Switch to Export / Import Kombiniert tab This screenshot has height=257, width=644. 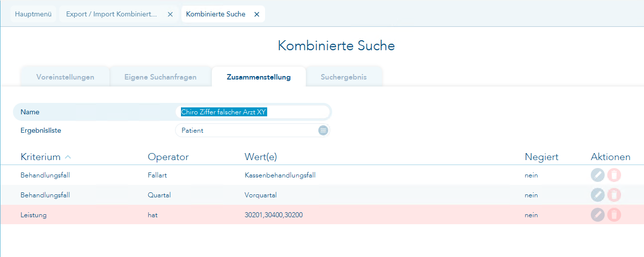111,14
